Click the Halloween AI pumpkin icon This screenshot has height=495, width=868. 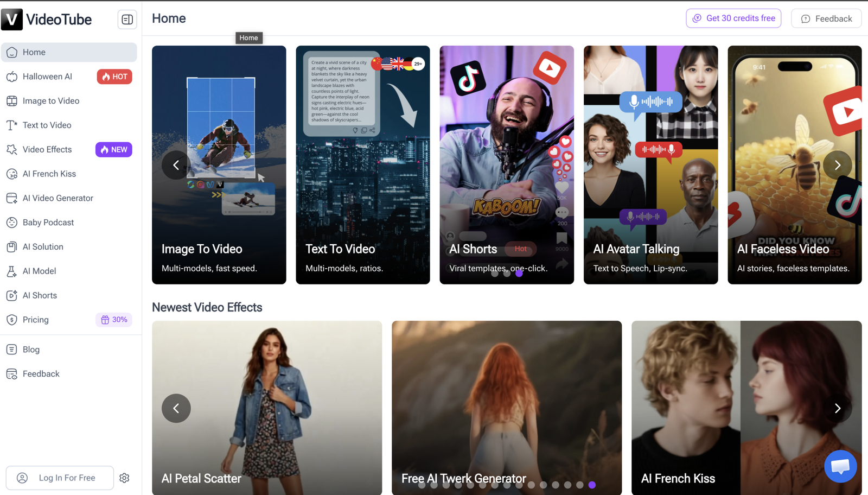pos(12,77)
